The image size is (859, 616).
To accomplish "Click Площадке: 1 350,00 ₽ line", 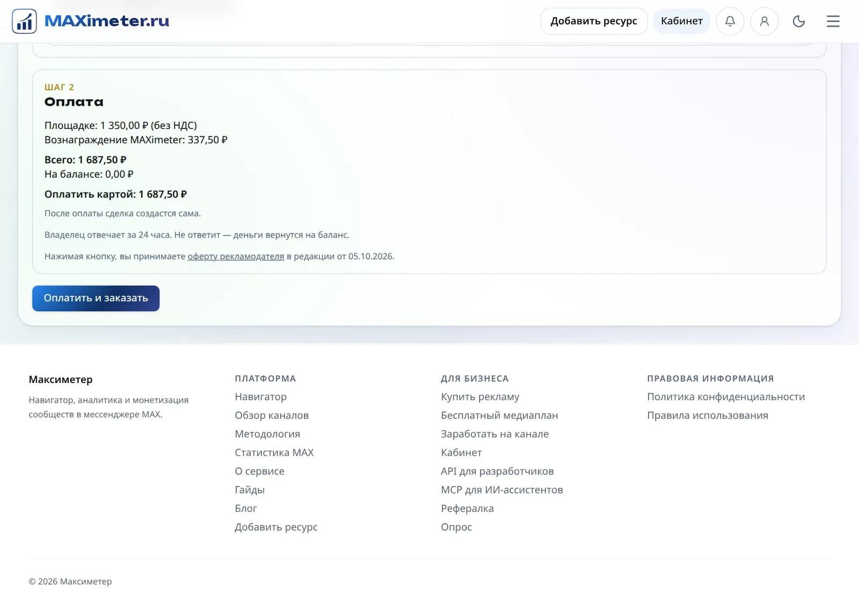I will pyautogui.click(x=121, y=126).
